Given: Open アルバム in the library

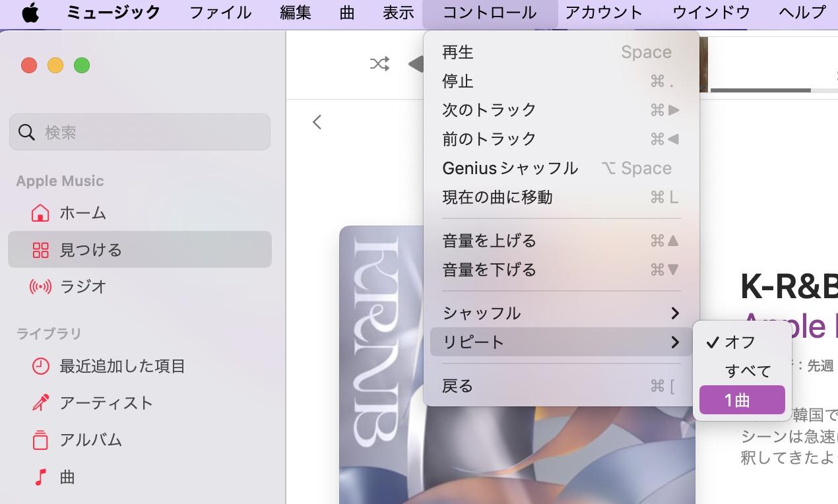Looking at the screenshot, I should tap(140, 440).
